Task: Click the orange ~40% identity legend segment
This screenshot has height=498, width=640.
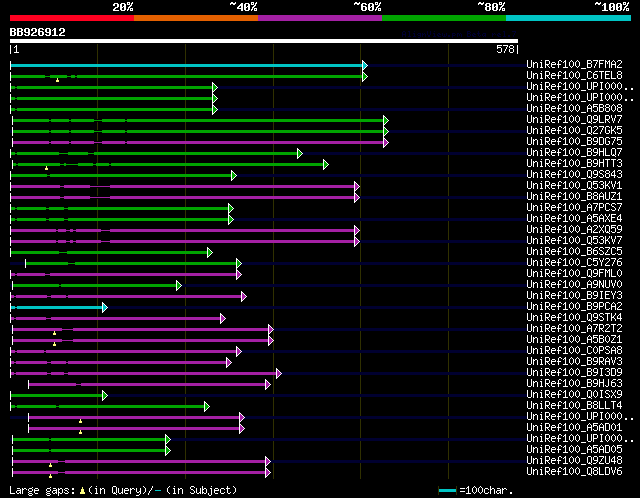Action: tap(196, 18)
